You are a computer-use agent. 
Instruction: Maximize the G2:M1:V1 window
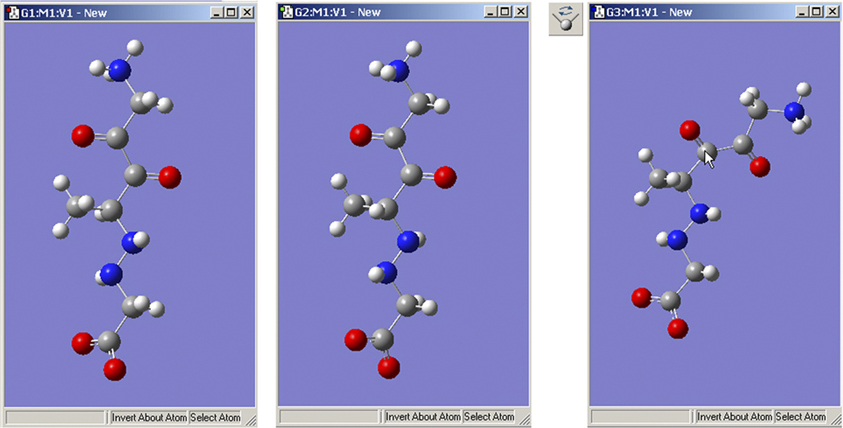[504, 11]
